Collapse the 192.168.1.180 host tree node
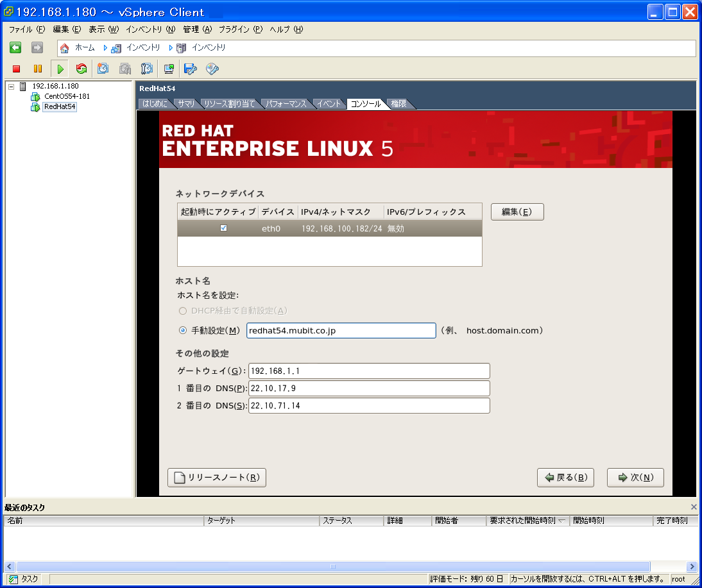This screenshot has height=588, width=702. pyautogui.click(x=11, y=87)
